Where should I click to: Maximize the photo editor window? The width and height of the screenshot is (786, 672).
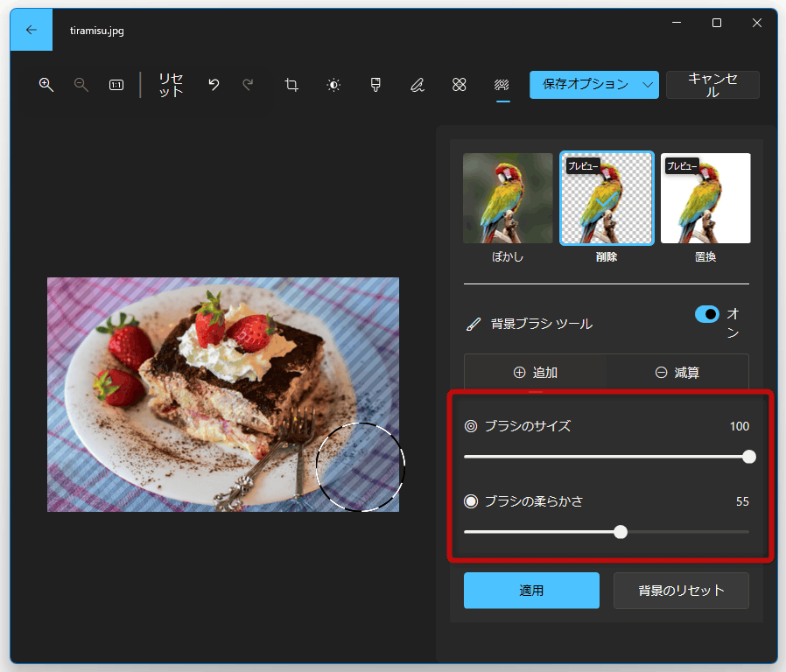click(x=717, y=23)
